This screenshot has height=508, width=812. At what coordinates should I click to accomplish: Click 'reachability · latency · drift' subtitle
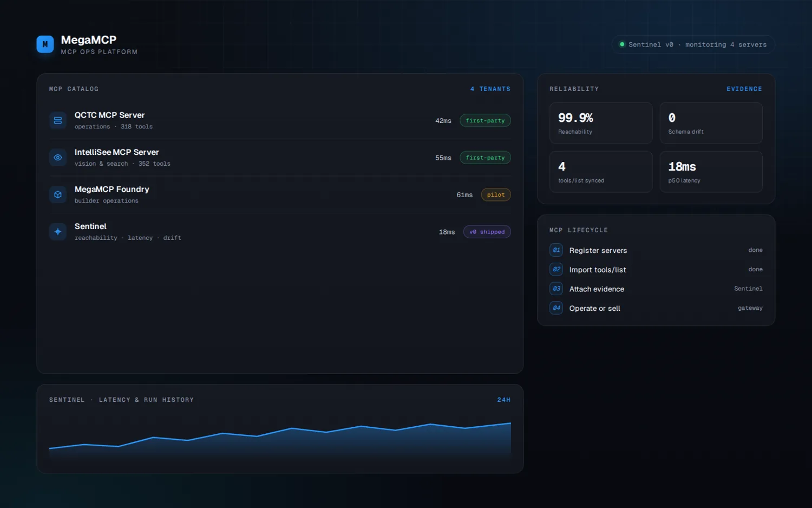pos(128,238)
